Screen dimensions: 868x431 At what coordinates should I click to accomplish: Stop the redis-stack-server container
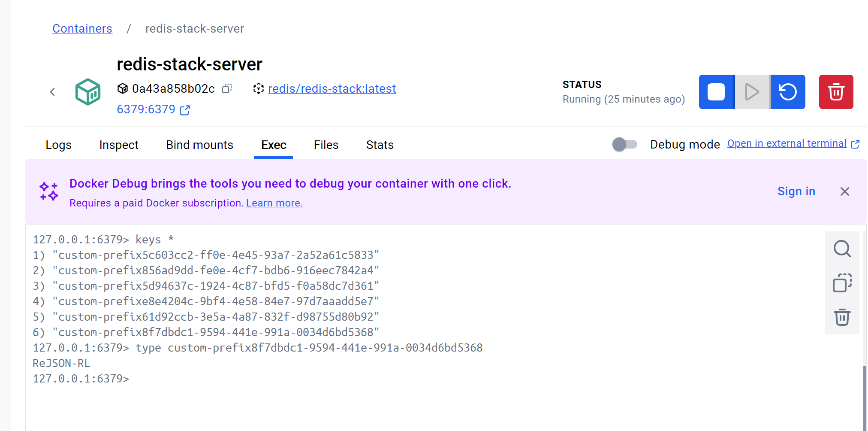(x=716, y=92)
